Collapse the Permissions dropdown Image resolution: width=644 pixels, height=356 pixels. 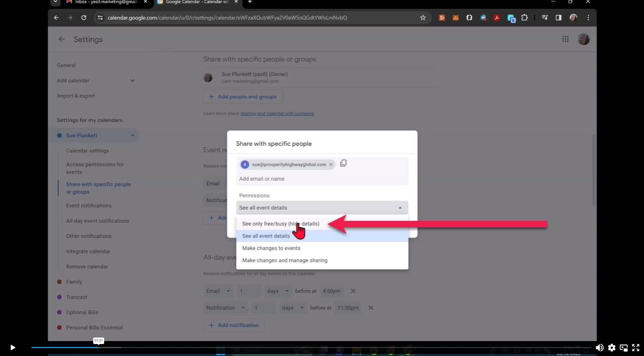point(399,208)
